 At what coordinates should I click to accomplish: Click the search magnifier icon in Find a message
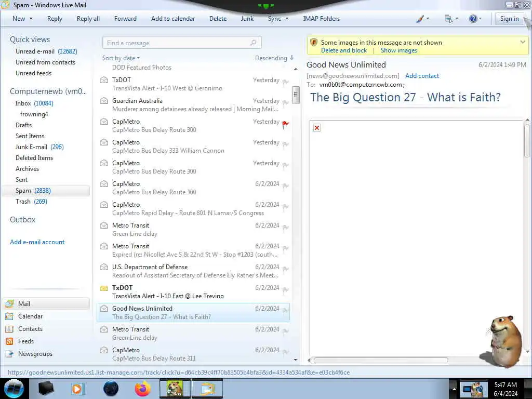coord(253,43)
